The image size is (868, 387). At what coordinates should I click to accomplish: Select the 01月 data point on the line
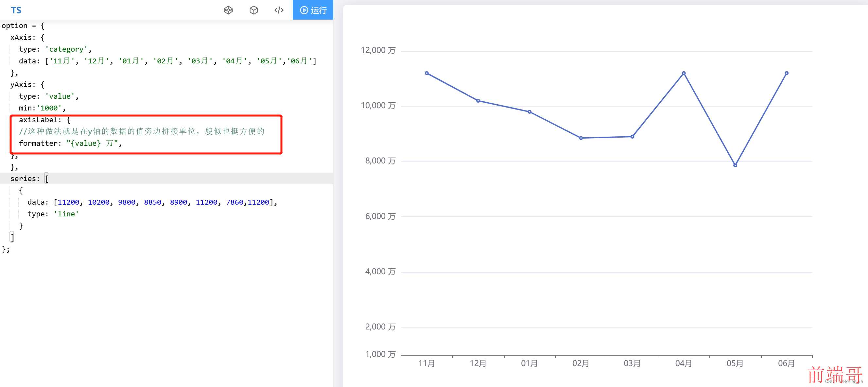tap(529, 112)
